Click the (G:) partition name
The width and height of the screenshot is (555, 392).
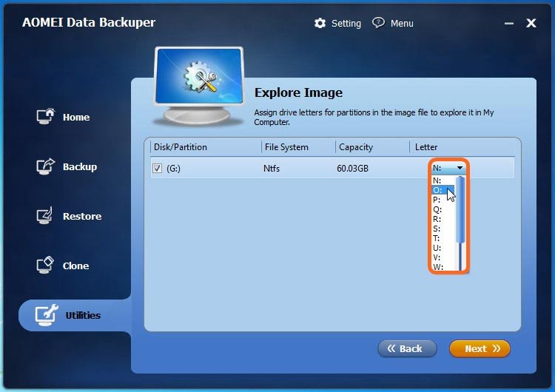[x=173, y=169]
